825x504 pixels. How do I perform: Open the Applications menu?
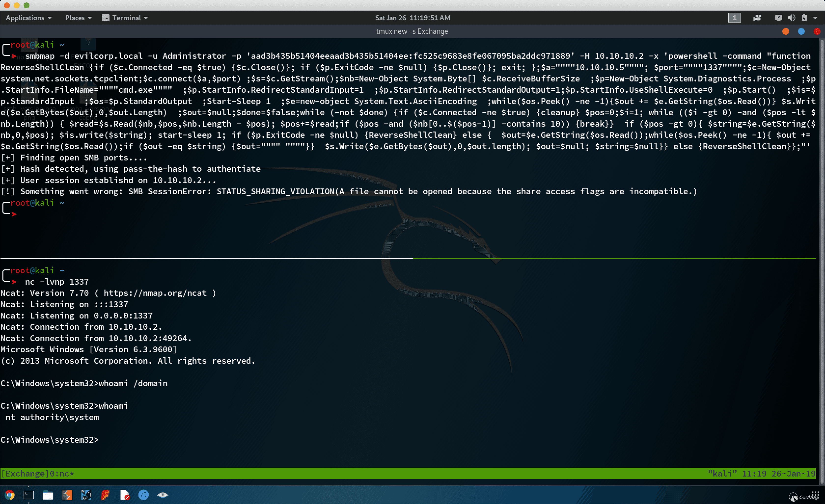29,18
